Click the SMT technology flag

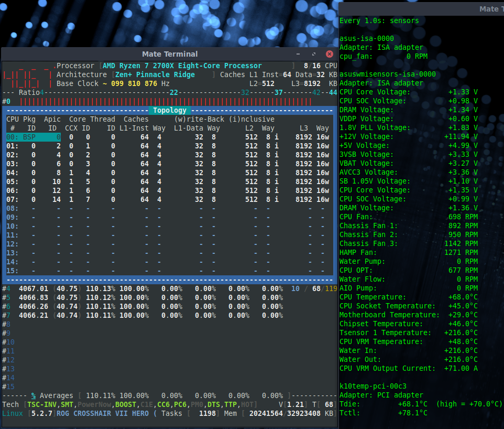tap(67, 404)
